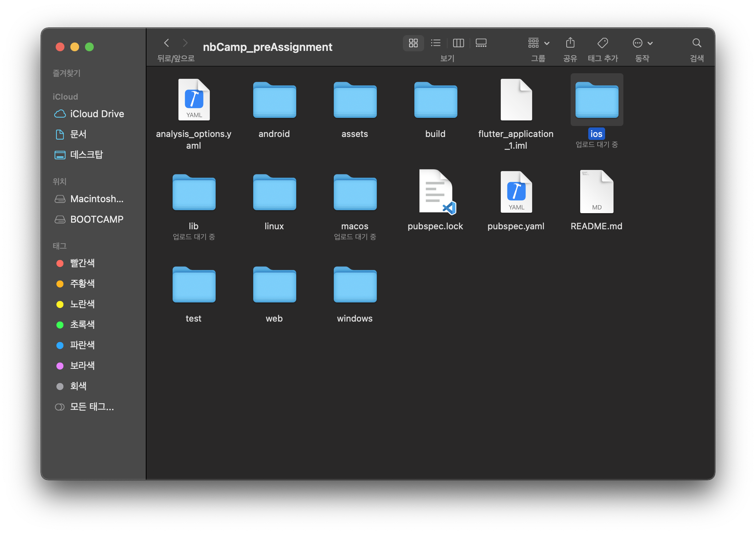This screenshot has height=534, width=756.
Task: Select the windows folder
Action: coord(355,284)
